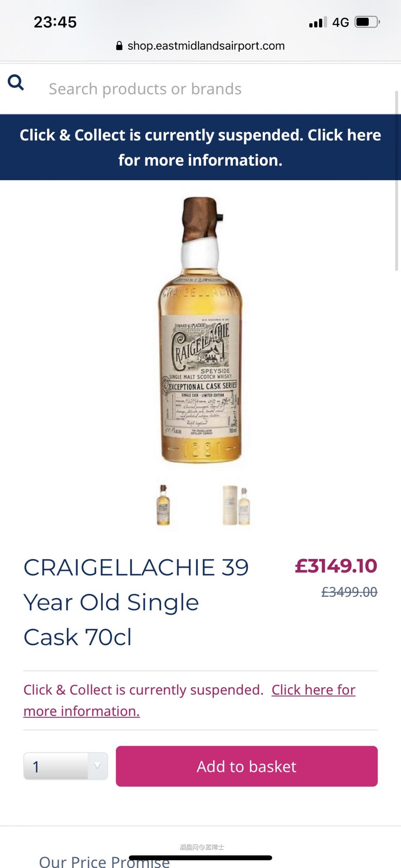
Task: Open the shop.eastmidlandsairport.com address bar
Action: coord(200,46)
